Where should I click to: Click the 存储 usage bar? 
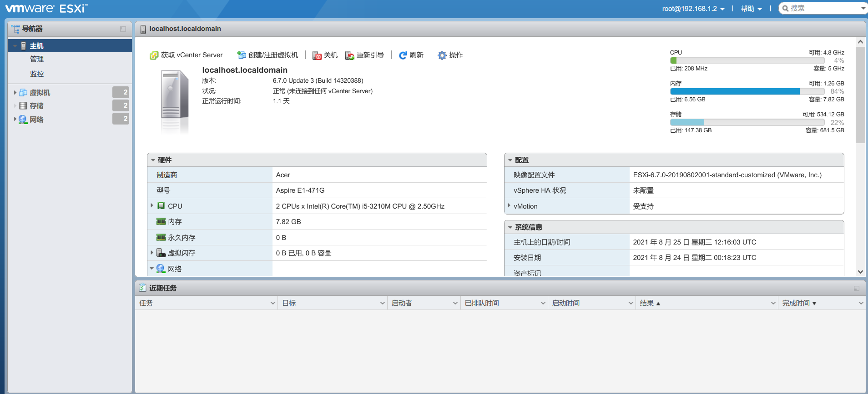coord(747,122)
